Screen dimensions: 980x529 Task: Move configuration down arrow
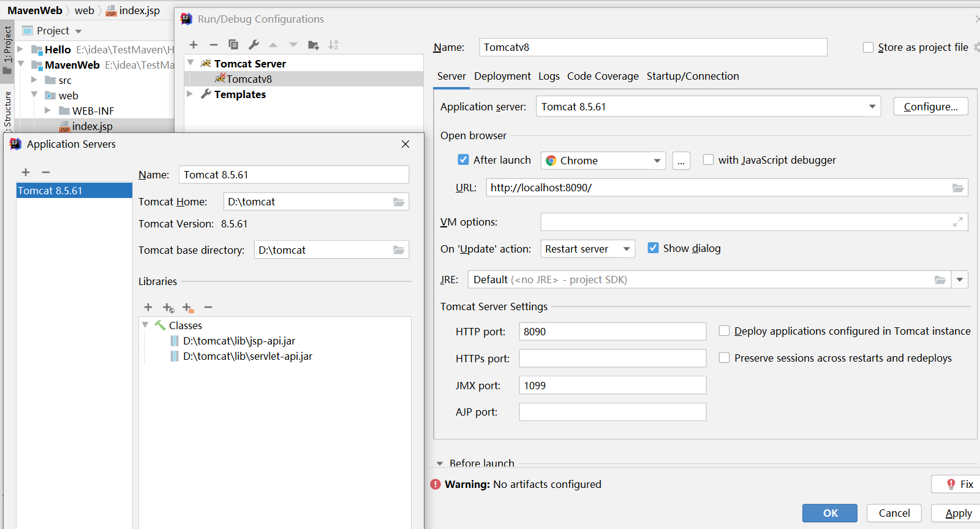[293, 45]
